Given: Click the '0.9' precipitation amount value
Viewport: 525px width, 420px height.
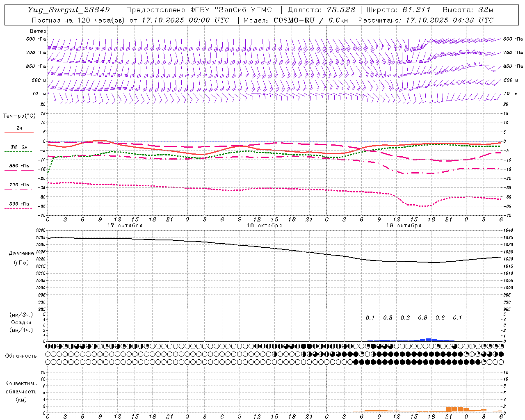Looking at the screenshot, I should tap(422, 318).
